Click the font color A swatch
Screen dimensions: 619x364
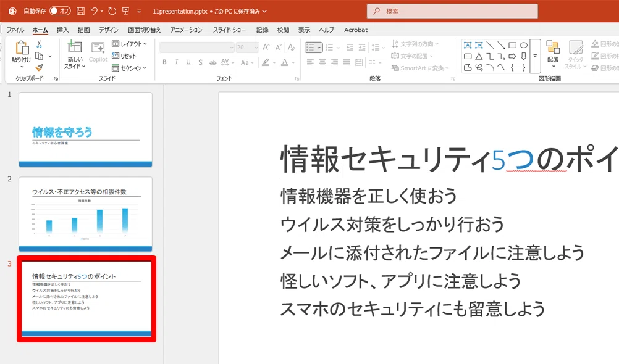[285, 62]
